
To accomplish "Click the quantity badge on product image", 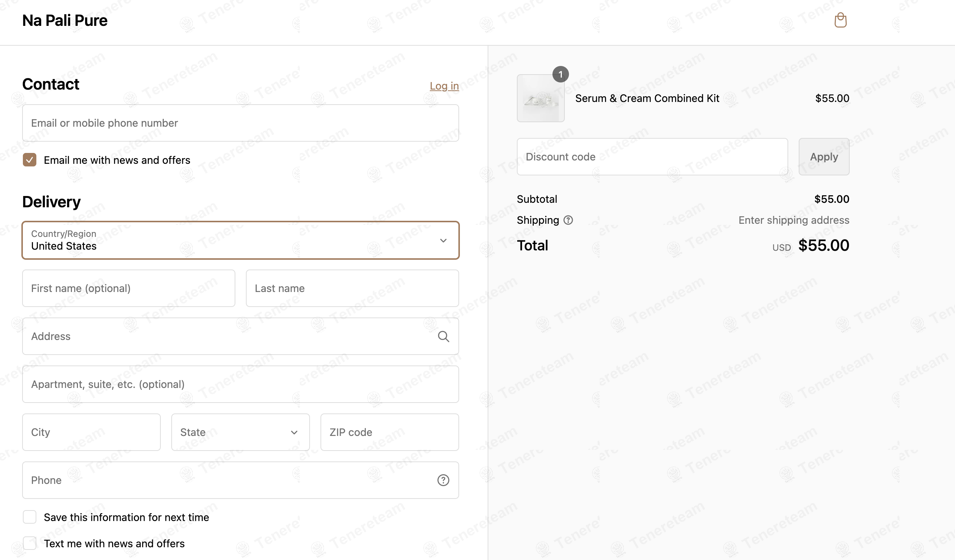I will (x=560, y=74).
